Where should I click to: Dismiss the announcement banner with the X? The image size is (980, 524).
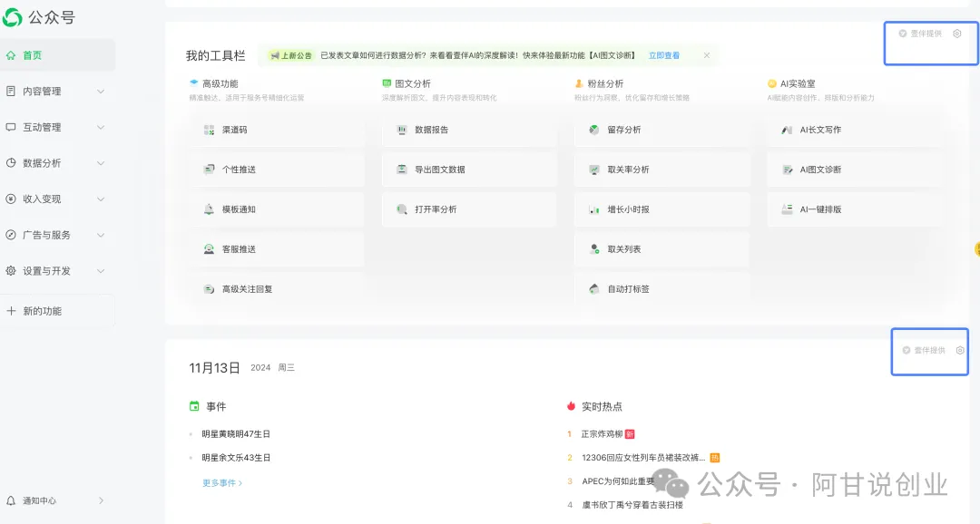pyautogui.click(x=707, y=55)
